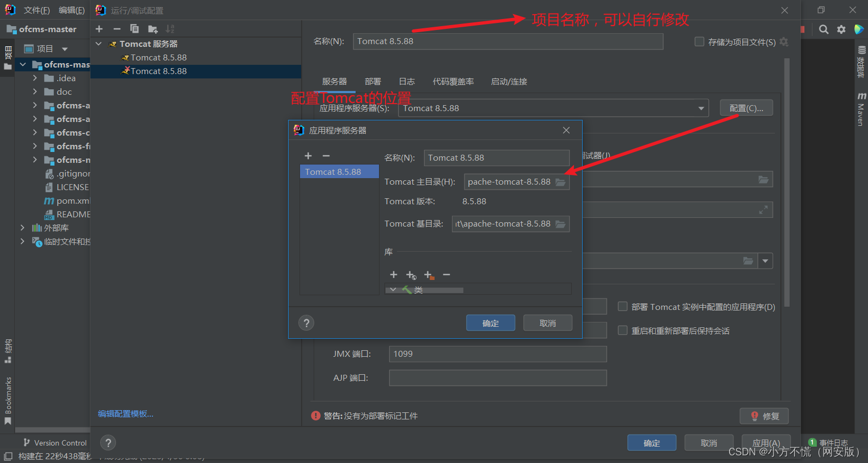The image size is (868, 463).
Task: Click 配置(C)... configure button
Action: (747, 108)
